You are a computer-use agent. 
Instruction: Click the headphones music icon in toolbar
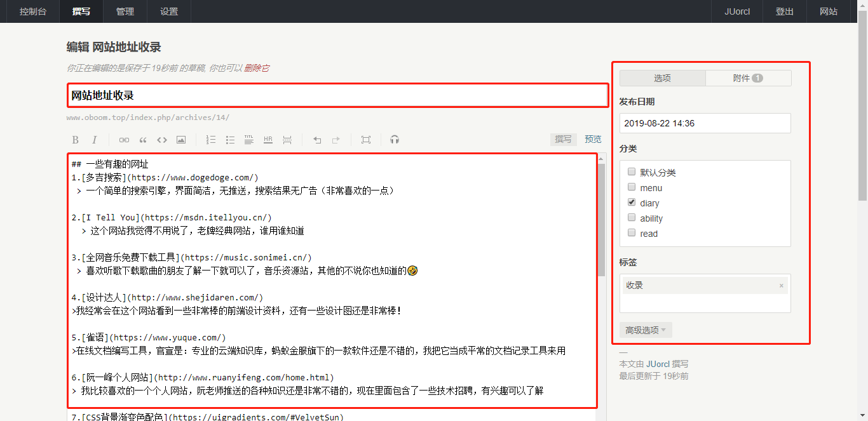coord(395,140)
